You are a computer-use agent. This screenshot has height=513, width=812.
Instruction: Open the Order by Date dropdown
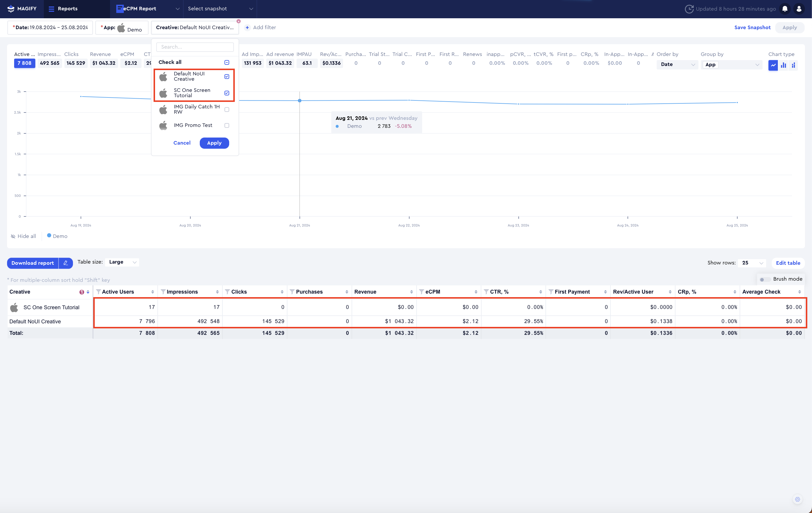click(x=677, y=64)
